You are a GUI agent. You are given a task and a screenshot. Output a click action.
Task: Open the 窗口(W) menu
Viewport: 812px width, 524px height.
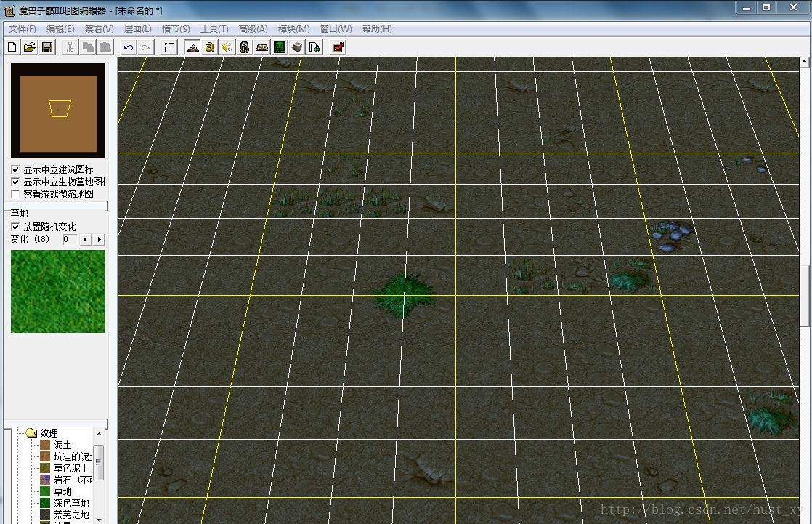click(x=336, y=29)
